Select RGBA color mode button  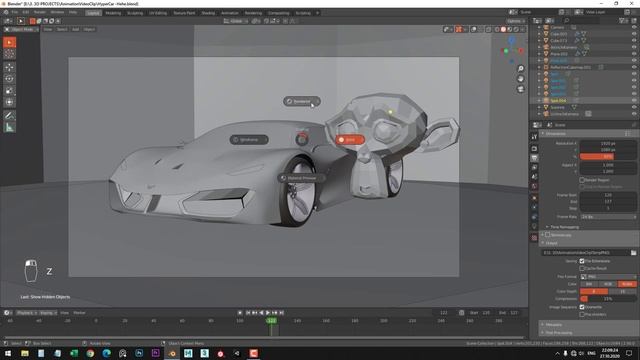(x=627, y=284)
